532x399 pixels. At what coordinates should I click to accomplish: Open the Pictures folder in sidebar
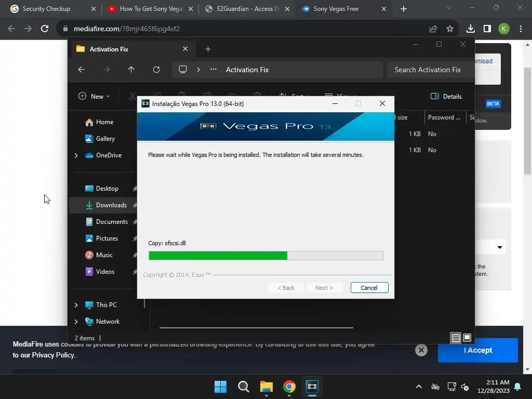[102, 238]
